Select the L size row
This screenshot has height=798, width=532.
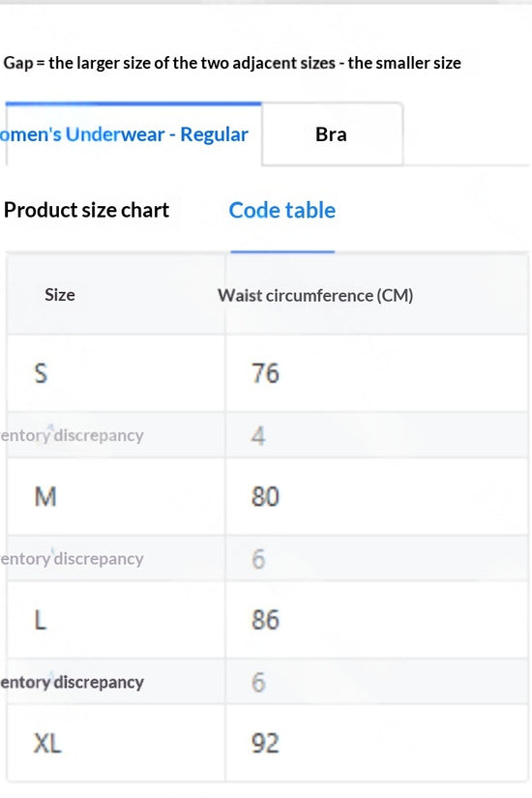point(267,620)
